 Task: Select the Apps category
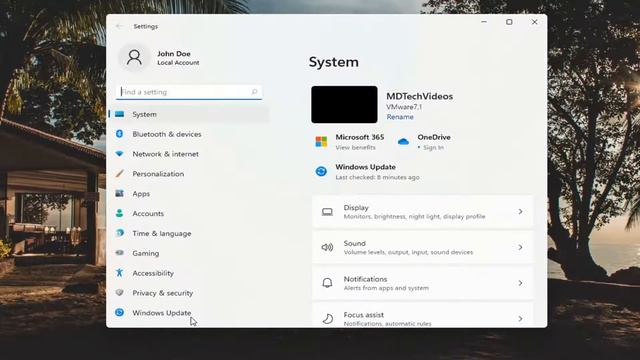tap(189, 193)
